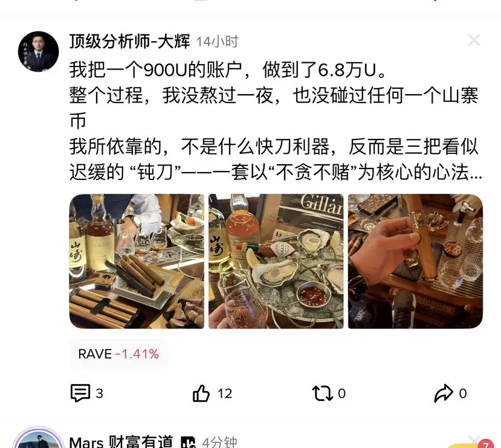Tap the repost arrows icon
Viewport: 501px width, 448px height.
coord(322,393)
